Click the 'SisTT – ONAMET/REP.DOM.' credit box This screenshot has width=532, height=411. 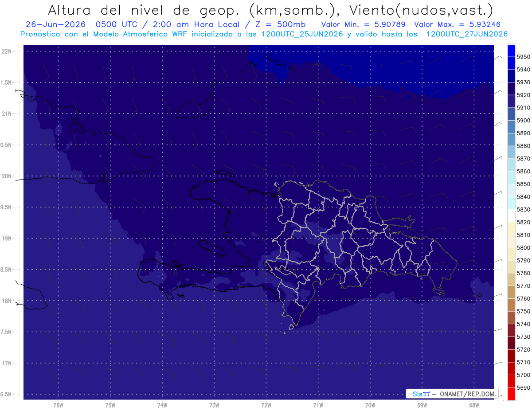point(452,394)
